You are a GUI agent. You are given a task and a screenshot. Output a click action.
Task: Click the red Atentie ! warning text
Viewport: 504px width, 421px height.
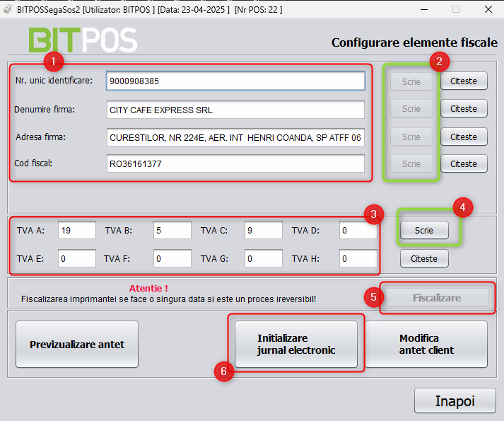coord(148,288)
